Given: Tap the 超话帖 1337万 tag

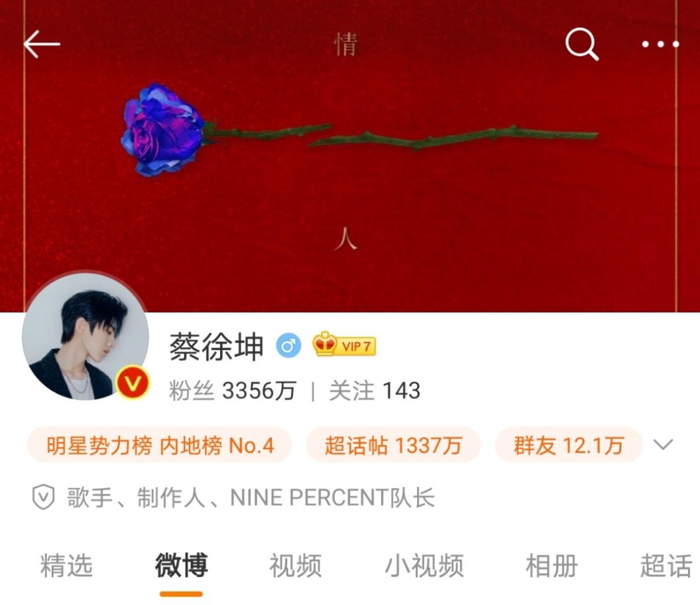Looking at the screenshot, I should click(x=393, y=445).
